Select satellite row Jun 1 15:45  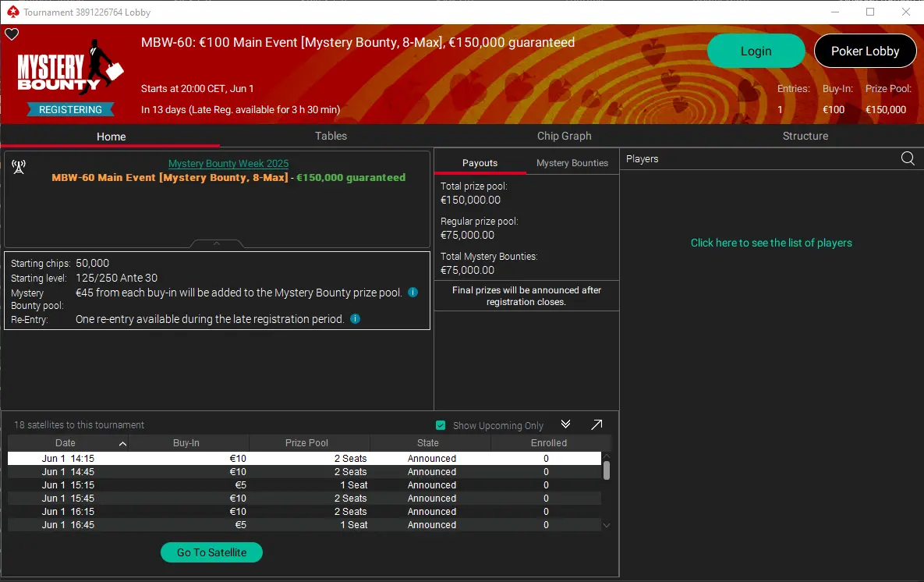tap(304, 499)
